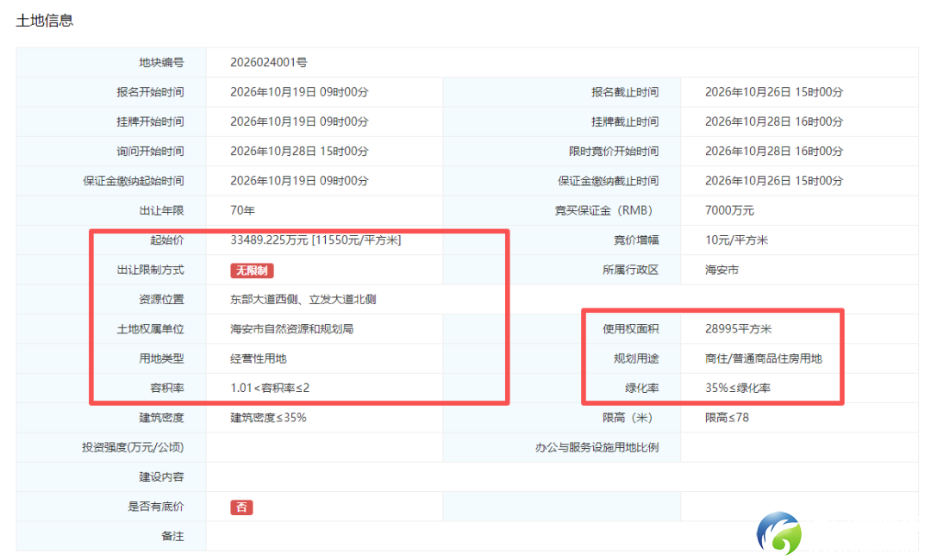Select the 限时竞价开始时间 label

click(614, 152)
